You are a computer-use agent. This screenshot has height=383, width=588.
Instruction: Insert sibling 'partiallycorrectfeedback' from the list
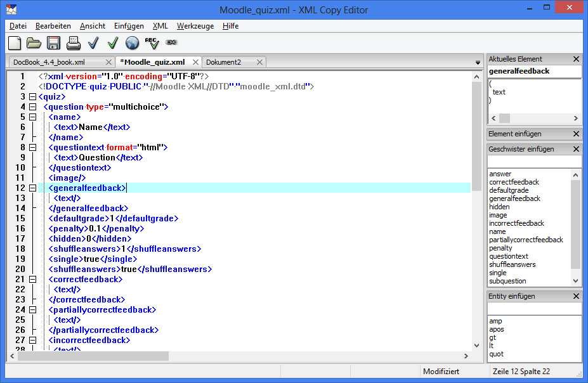point(526,240)
